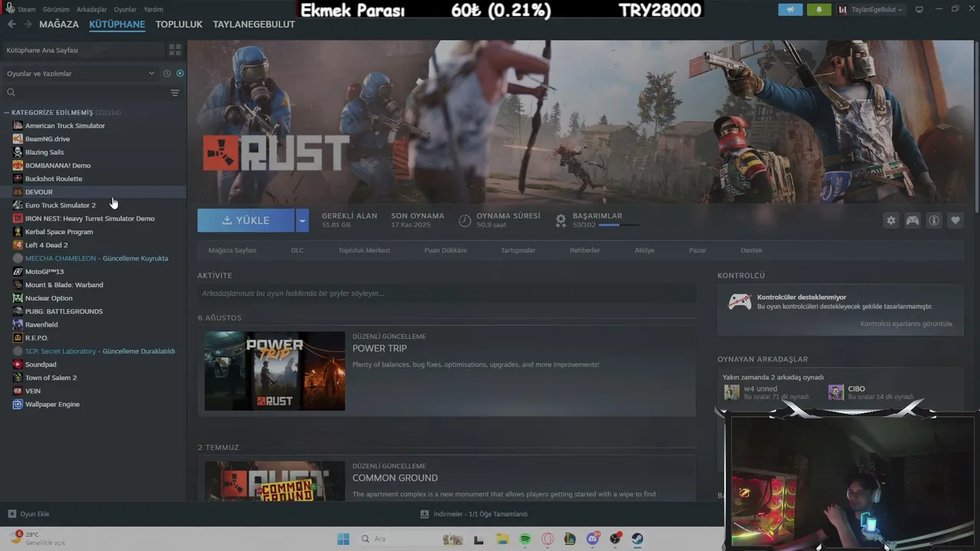Image resolution: width=980 pixels, height=551 pixels.
Task: Open the TAYLANEGEBULUT profile tab
Action: [253, 24]
